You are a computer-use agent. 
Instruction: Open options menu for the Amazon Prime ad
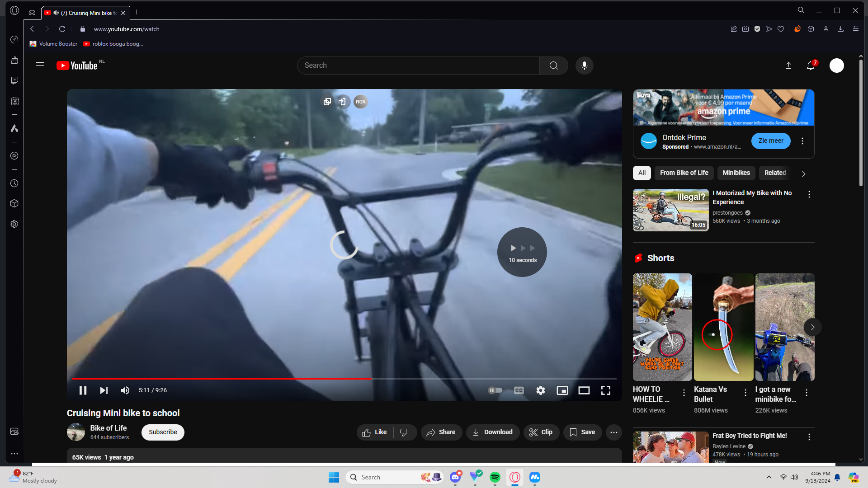pos(802,141)
